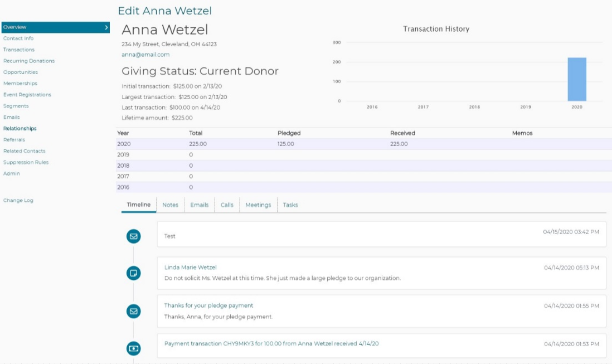Click the note icon beside Linda Marie Wetzel entry
Viewport: 612px width, 364px height.
[133, 273]
